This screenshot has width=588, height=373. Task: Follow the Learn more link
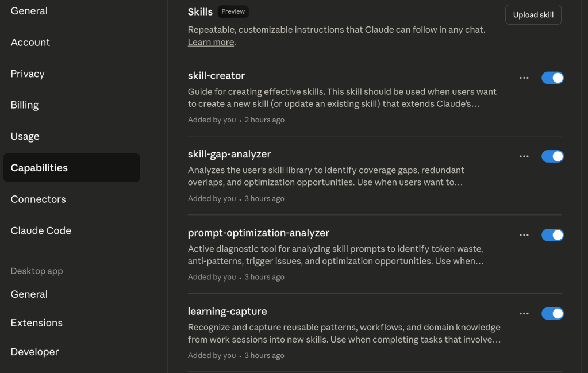[210, 42]
